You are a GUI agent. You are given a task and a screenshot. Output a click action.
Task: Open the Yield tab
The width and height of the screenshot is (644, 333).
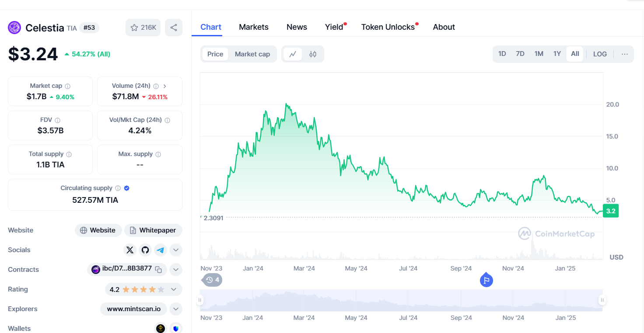(x=334, y=27)
